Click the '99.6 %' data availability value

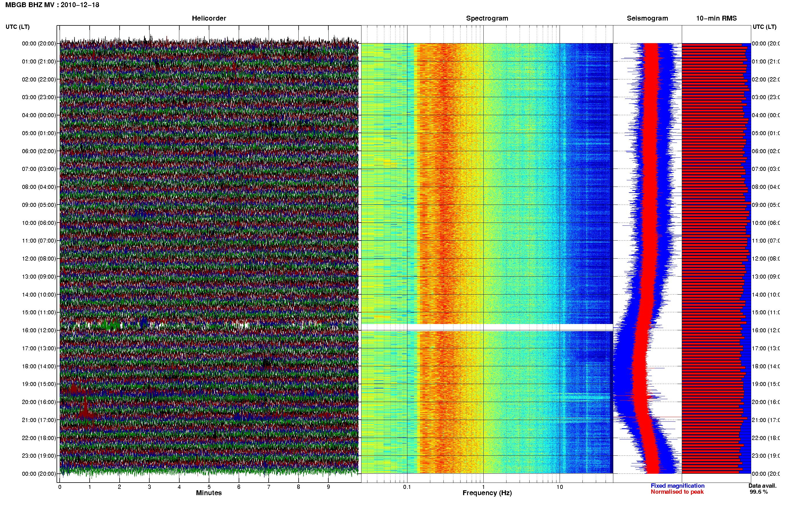click(x=758, y=492)
